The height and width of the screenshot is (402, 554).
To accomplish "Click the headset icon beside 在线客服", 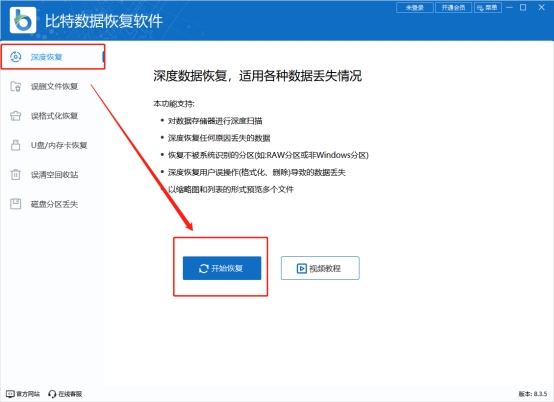I will pos(52,394).
